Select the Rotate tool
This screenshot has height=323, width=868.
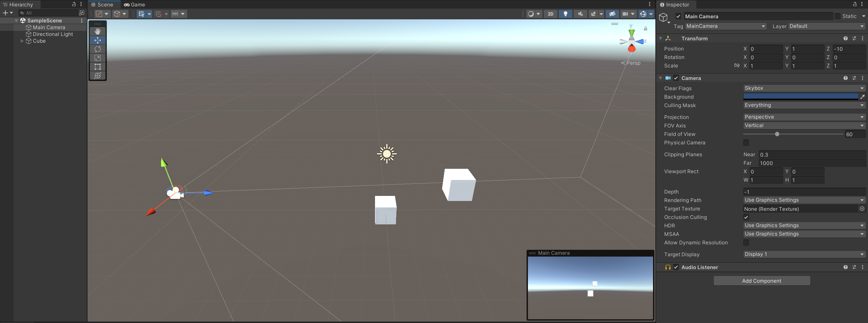point(98,49)
